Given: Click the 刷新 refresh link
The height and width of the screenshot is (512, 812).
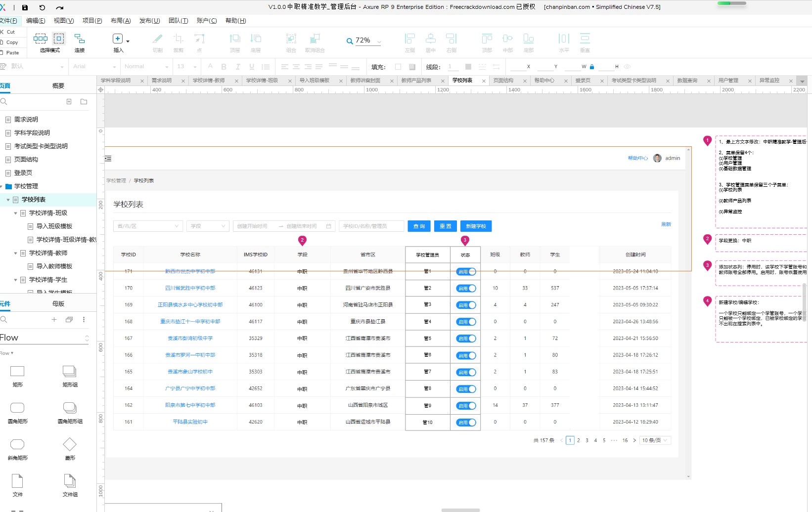Looking at the screenshot, I should (666, 224).
